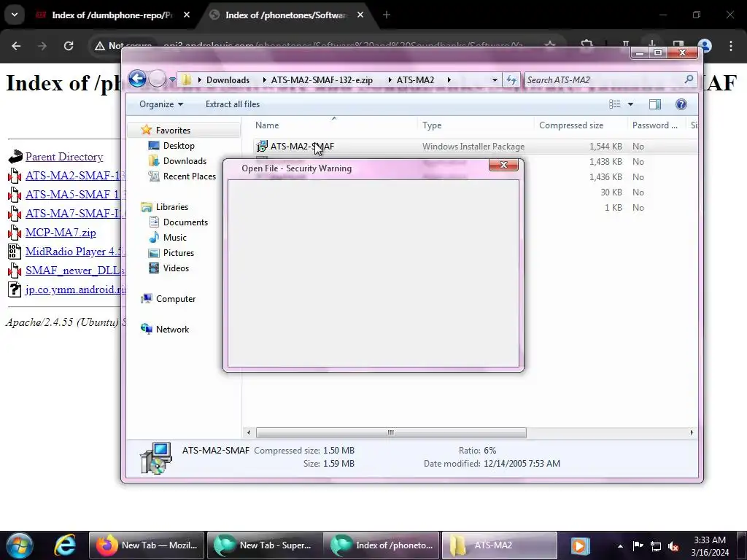Open the Documents library
The image size is (747, 560).
(185, 222)
